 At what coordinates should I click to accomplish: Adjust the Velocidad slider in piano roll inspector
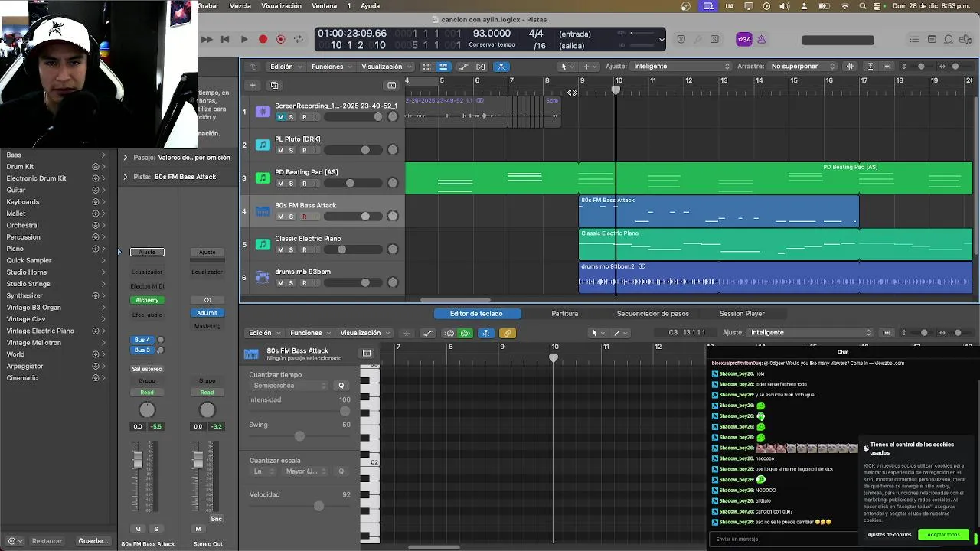coord(300,506)
